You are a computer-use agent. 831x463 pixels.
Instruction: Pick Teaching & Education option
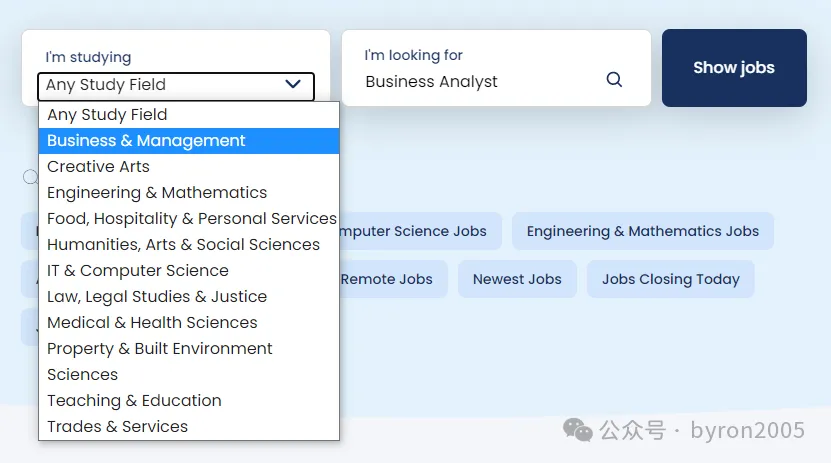tap(134, 401)
